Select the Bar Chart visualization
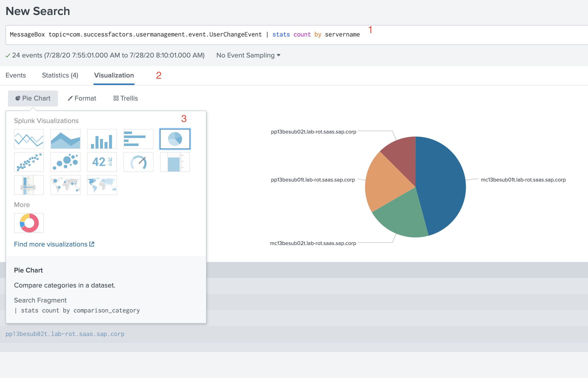Image resolution: width=588 pixels, height=378 pixels. (138, 139)
